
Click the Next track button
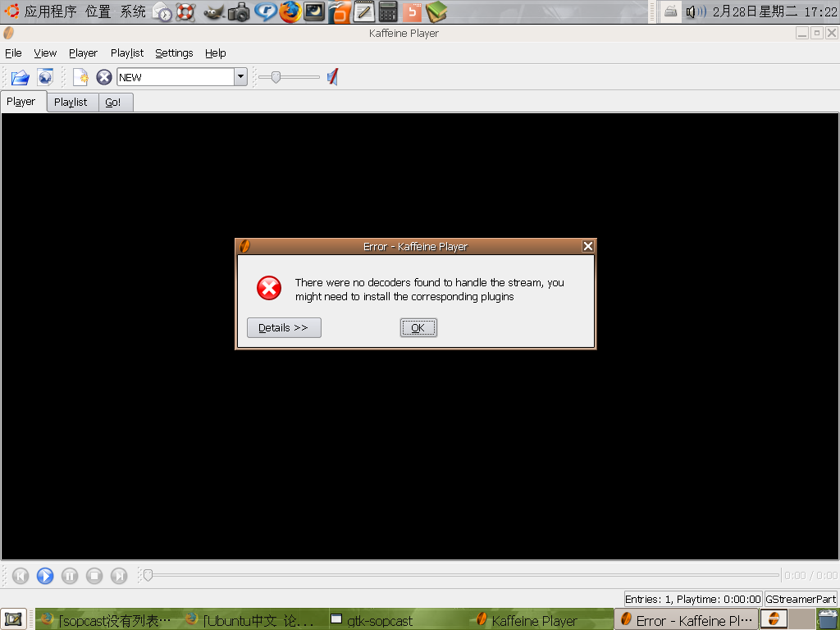(x=119, y=576)
